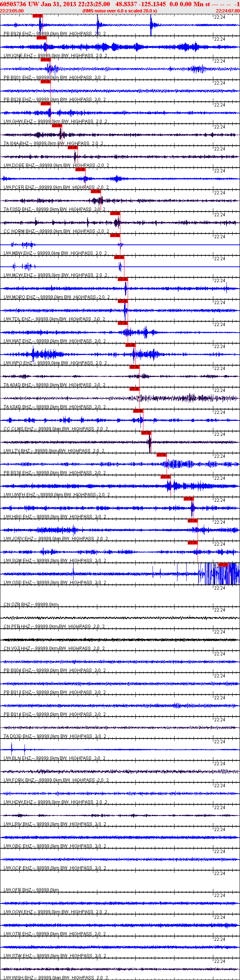The width and height of the screenshot is (240, 980).
Task: Select the '(RMS noise over 6.0 s scaled 20.0 x)' note
Action: pos(120,11)
